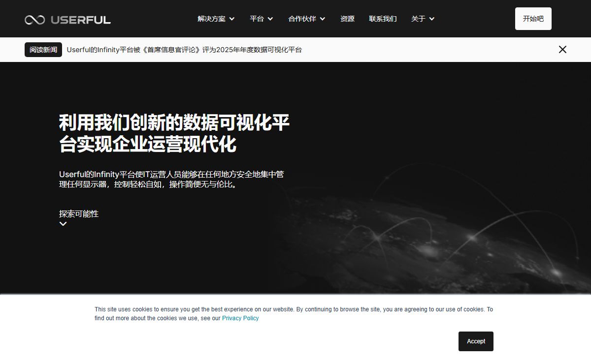The image size is (591, 364).
Task: Click the 开始吧 button
Action: point(533,19)
